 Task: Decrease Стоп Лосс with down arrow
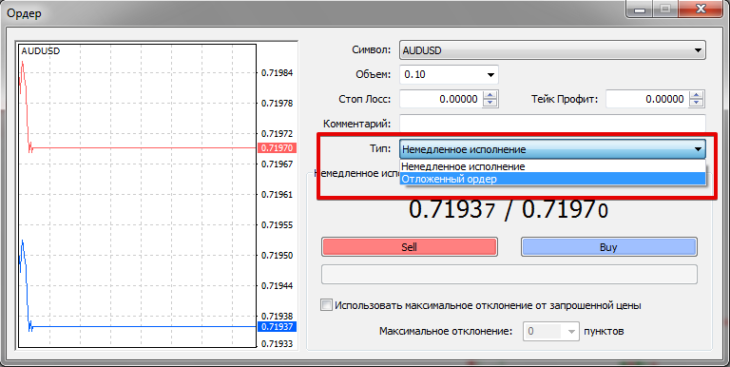coord(490,103)
